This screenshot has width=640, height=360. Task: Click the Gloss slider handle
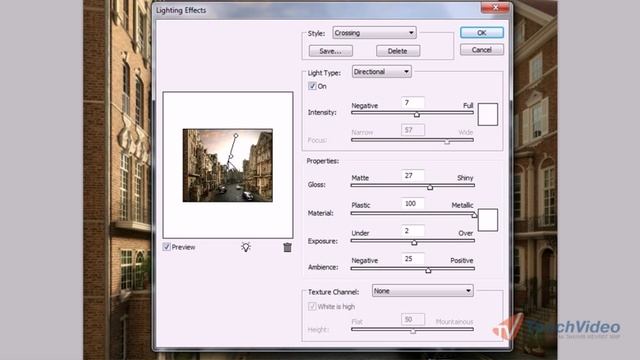(430, 187)
